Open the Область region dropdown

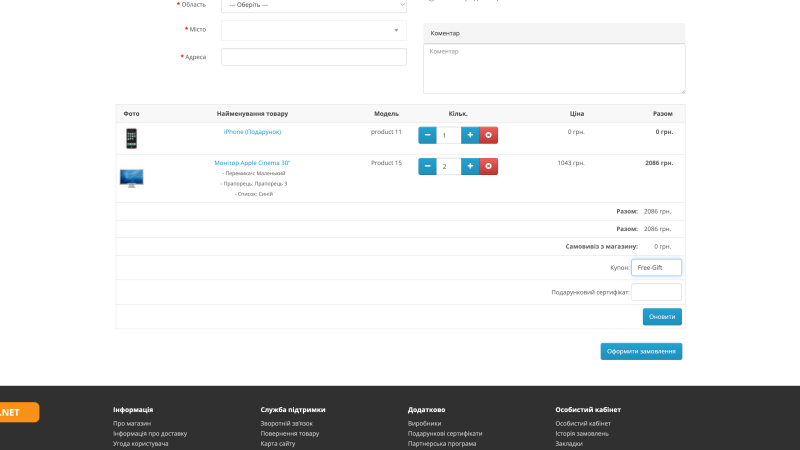(x=314, y=5)
